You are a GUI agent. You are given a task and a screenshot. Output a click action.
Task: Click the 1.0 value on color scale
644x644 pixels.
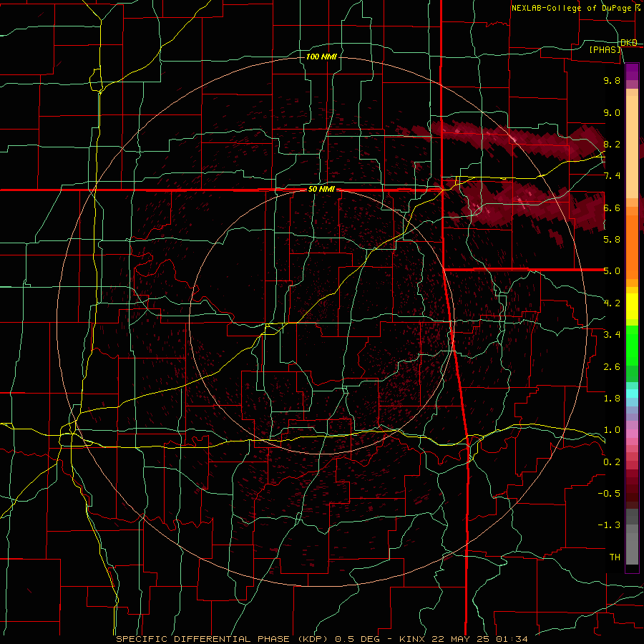[612, 430]
